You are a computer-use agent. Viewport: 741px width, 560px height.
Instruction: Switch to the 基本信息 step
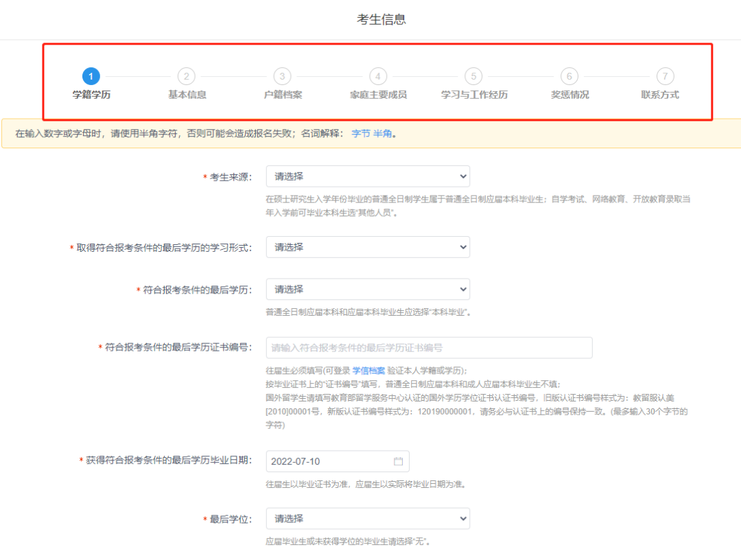[x=186, y=94]
